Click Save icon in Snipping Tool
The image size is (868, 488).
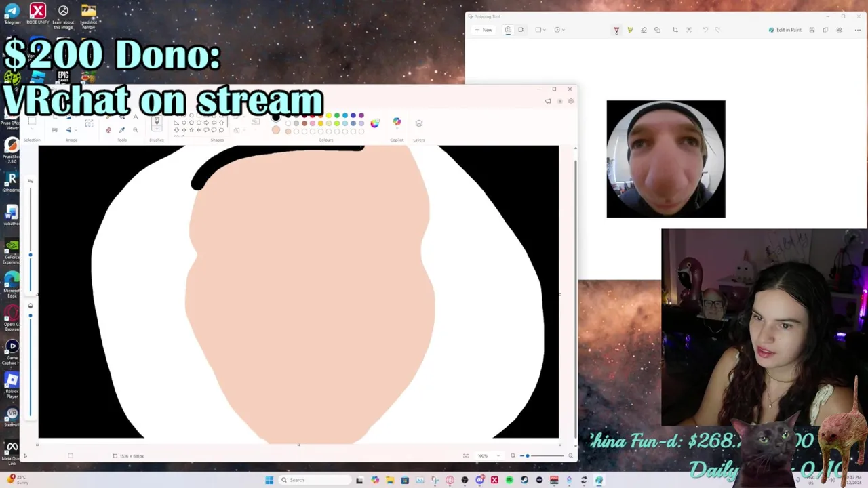812,30
